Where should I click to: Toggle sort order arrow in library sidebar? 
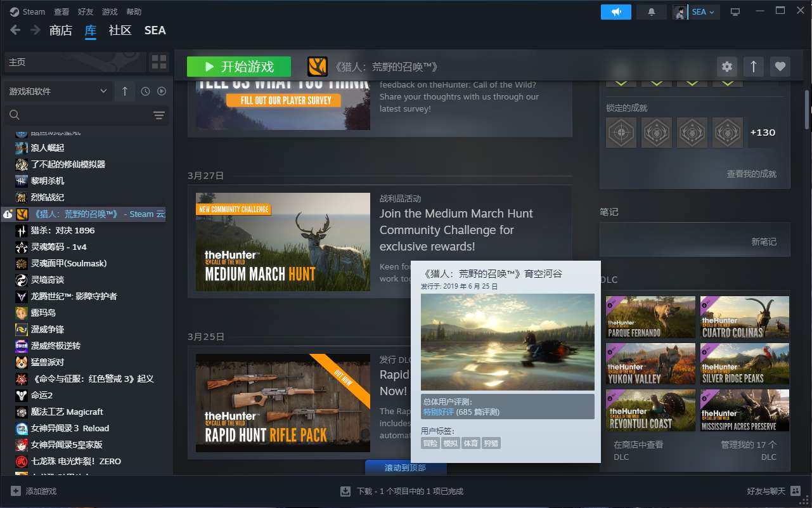(x=124, y=91)
